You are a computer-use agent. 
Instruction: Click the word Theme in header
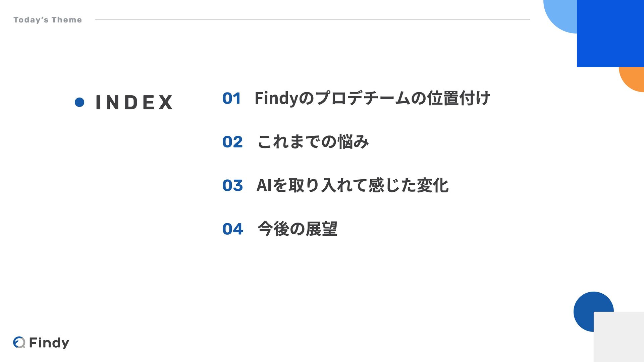[67, 20]
